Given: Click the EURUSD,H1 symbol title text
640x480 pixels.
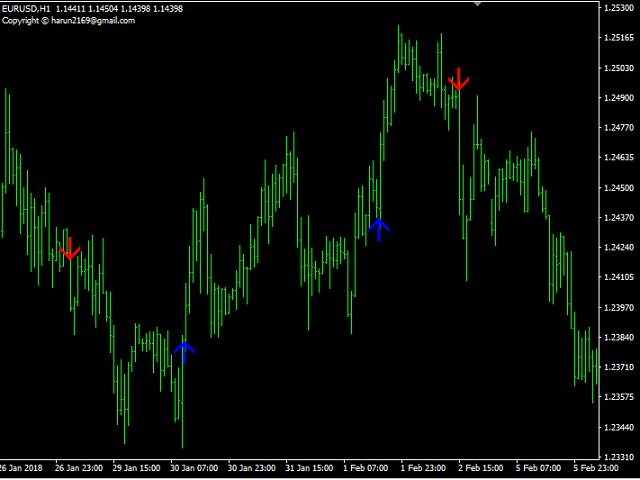Looking at the screenshot, I should [x=26, y=9].
